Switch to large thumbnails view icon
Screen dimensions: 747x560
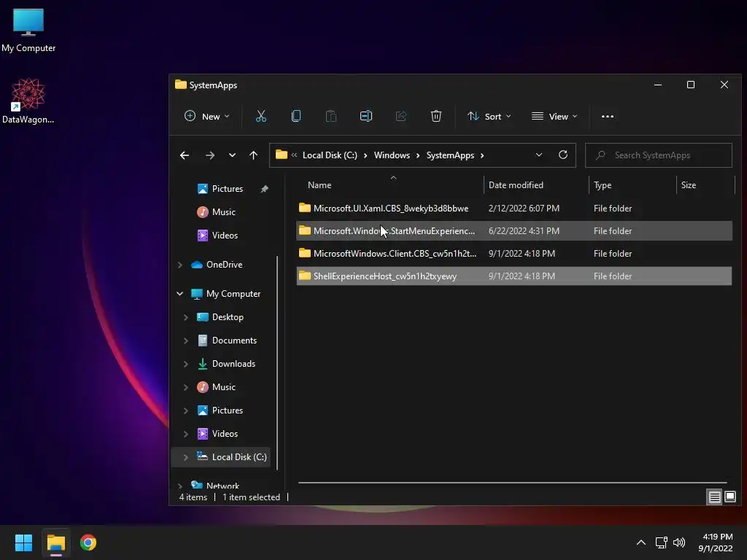[729, 497]
